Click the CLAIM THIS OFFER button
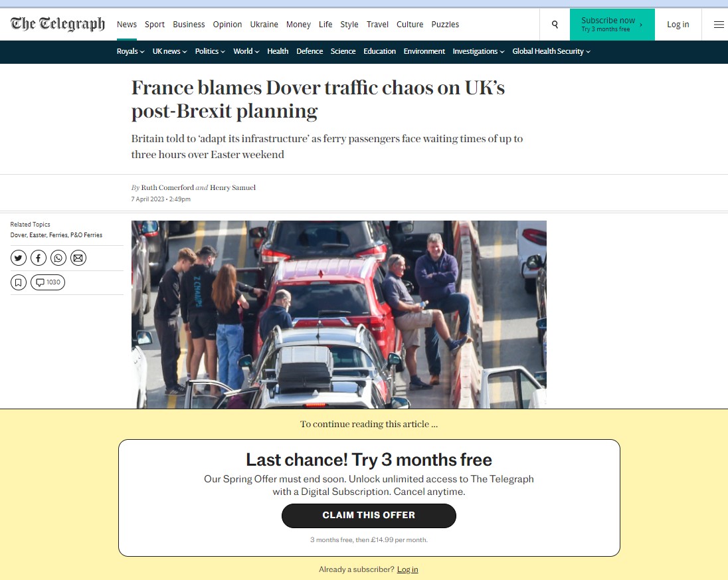The height and width of the screenshot is (580, 728). [x=369, y=516]
